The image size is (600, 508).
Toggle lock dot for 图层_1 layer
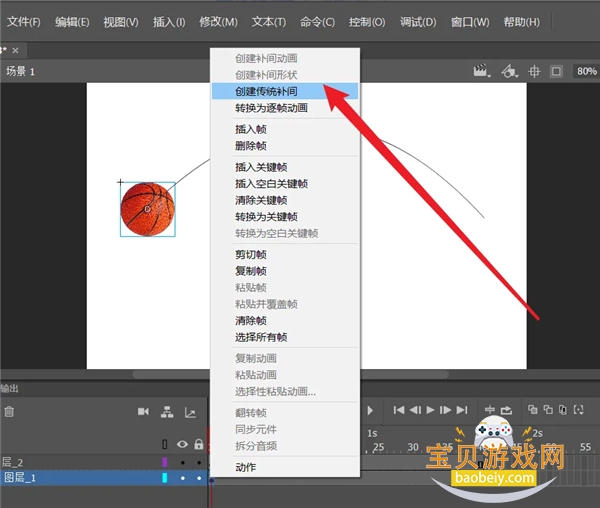(x=199, y=478)
